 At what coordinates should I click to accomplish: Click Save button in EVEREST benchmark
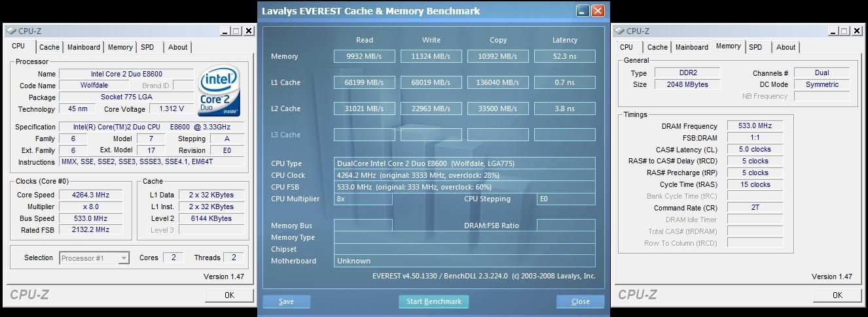click(x=286, y=301)
